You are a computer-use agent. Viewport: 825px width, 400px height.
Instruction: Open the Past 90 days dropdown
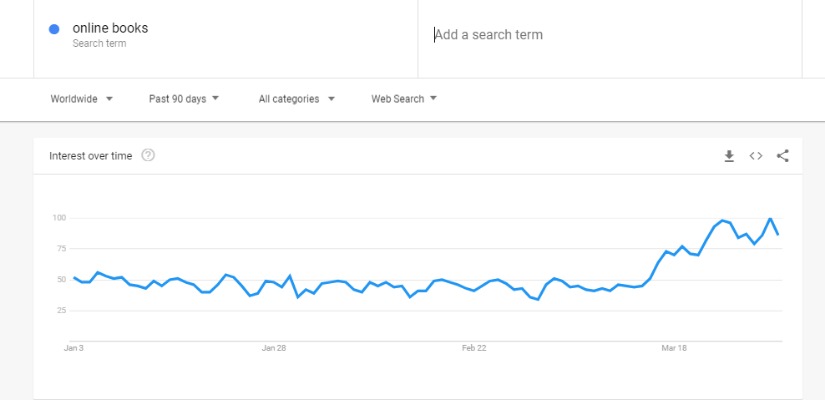[x=184, y=99]
